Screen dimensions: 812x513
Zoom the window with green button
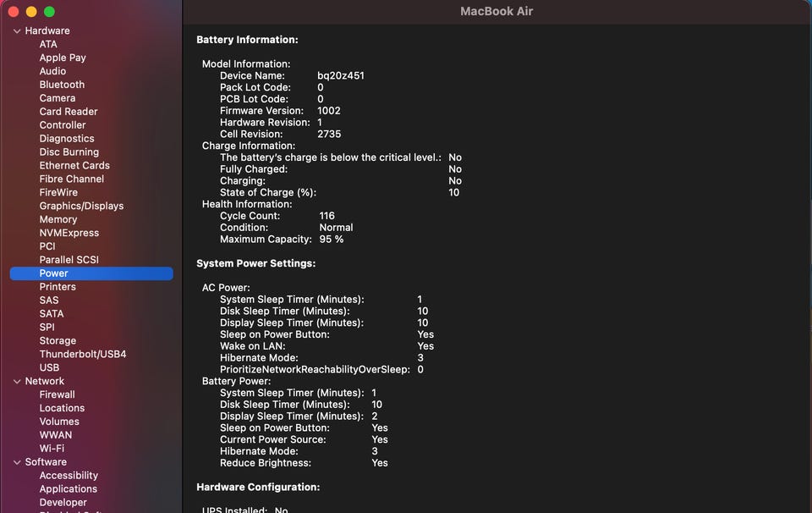49,12
